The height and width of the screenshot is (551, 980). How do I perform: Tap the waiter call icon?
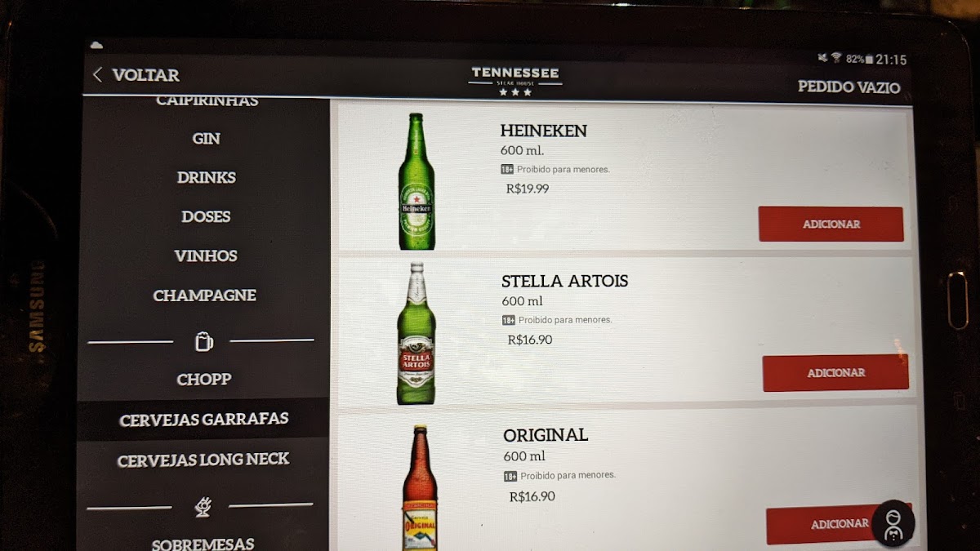coord(893,523)
